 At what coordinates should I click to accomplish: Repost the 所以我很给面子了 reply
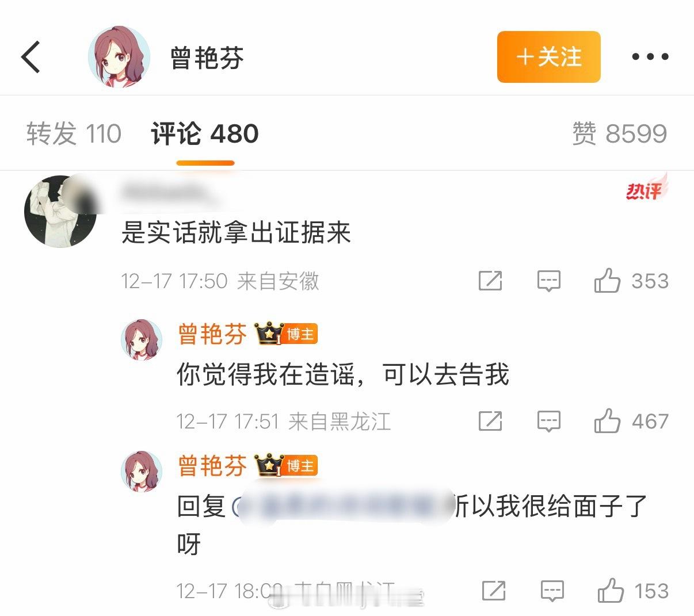[x=494, y=591]
